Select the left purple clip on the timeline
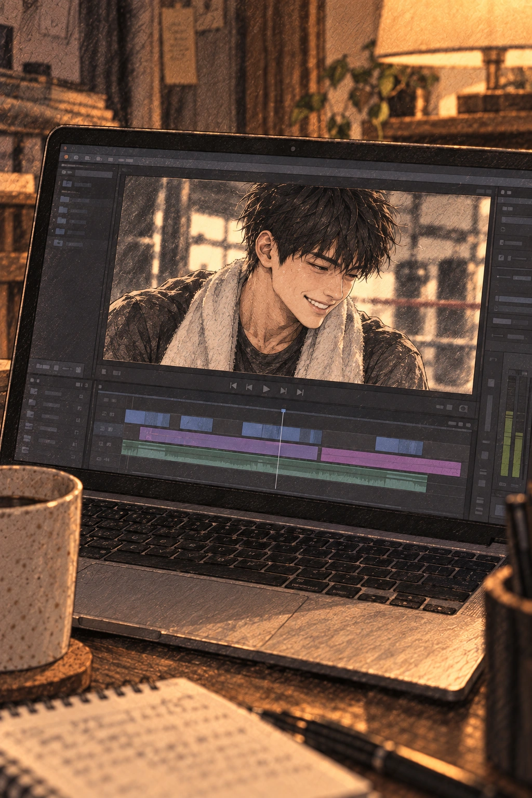Viewport: 532px width, 798px height. coord(229,443)
